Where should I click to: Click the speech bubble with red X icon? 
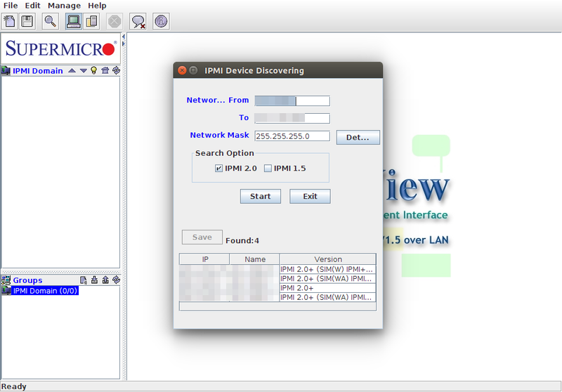pyautogui.click(x=138, y=22)
